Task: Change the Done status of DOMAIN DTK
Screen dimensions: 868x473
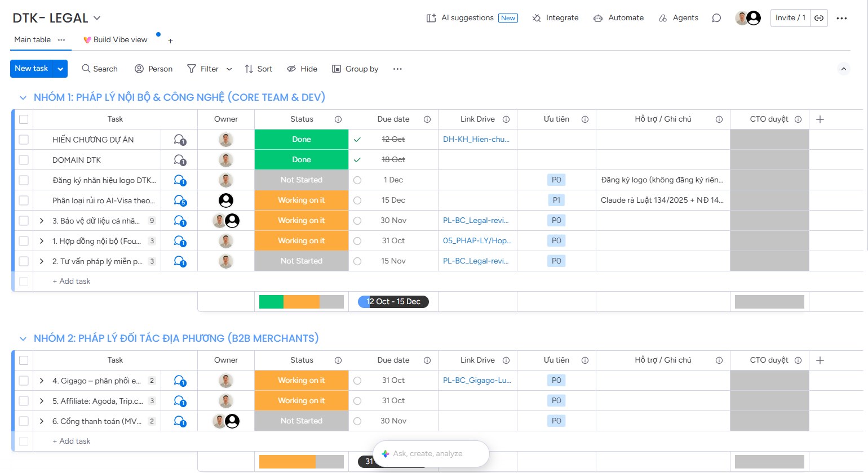Action: click(x=302, y=160)
